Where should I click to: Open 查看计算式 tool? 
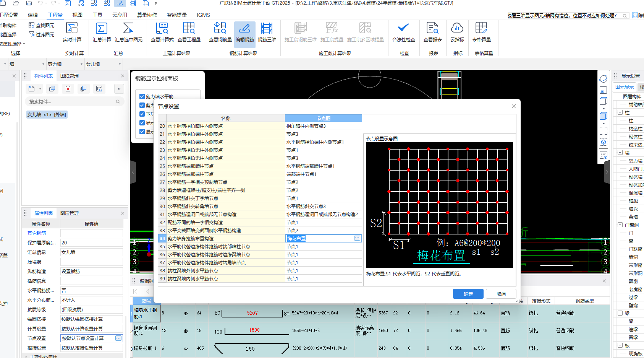tap(162, 32)
